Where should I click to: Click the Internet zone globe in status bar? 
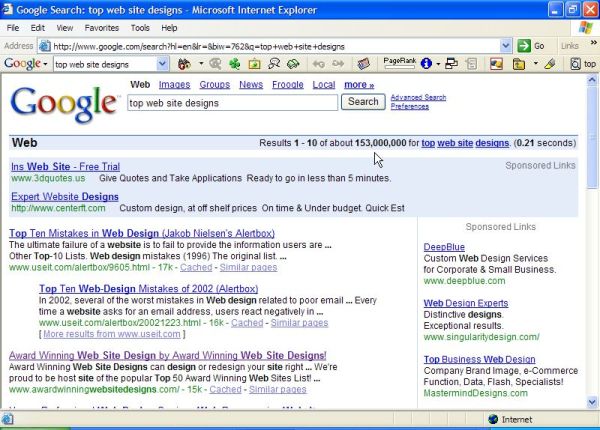(493, 419)
